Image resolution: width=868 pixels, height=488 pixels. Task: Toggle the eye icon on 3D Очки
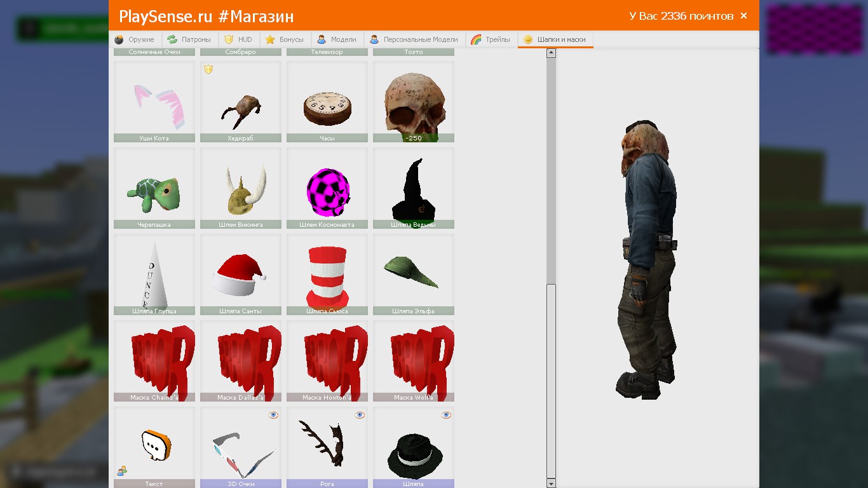(x=273, y=415)
